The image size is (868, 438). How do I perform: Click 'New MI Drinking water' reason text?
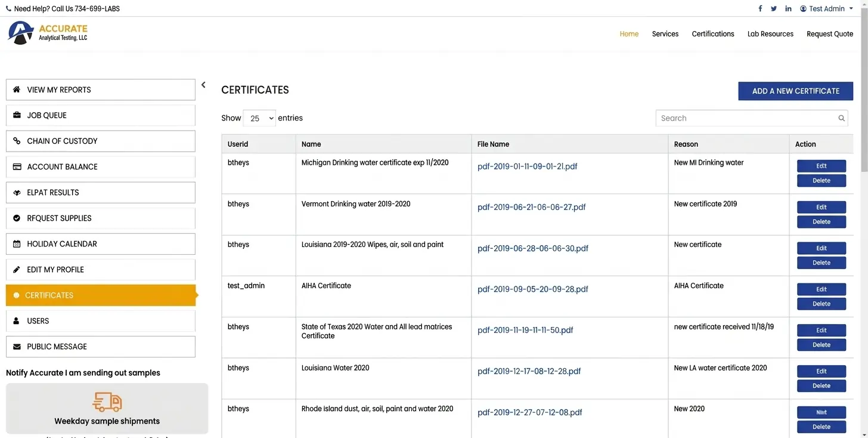click(709, 162)
